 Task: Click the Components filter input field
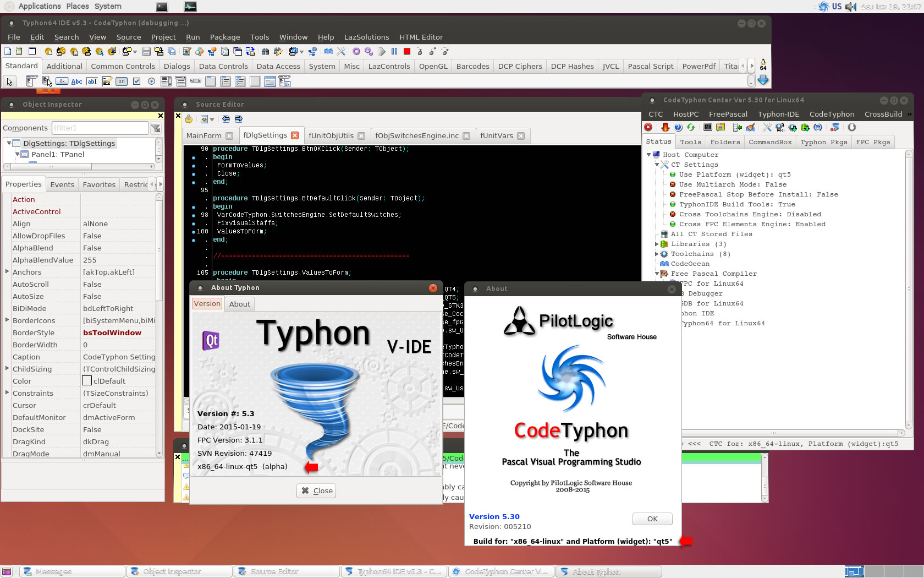click(100, 128)
